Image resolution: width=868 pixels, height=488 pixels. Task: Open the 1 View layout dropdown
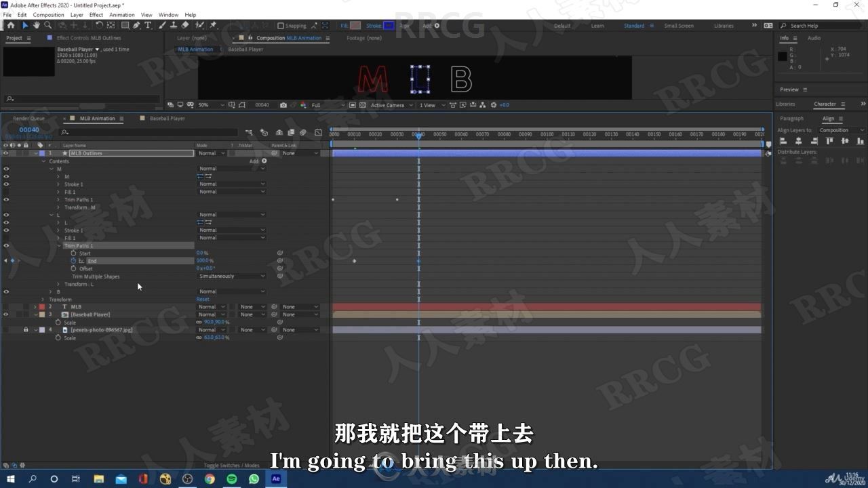[x=431, y=105]
